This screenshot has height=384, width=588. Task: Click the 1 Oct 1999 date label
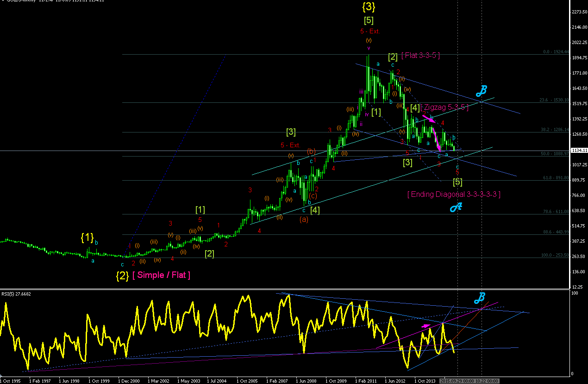click(99, 381)
